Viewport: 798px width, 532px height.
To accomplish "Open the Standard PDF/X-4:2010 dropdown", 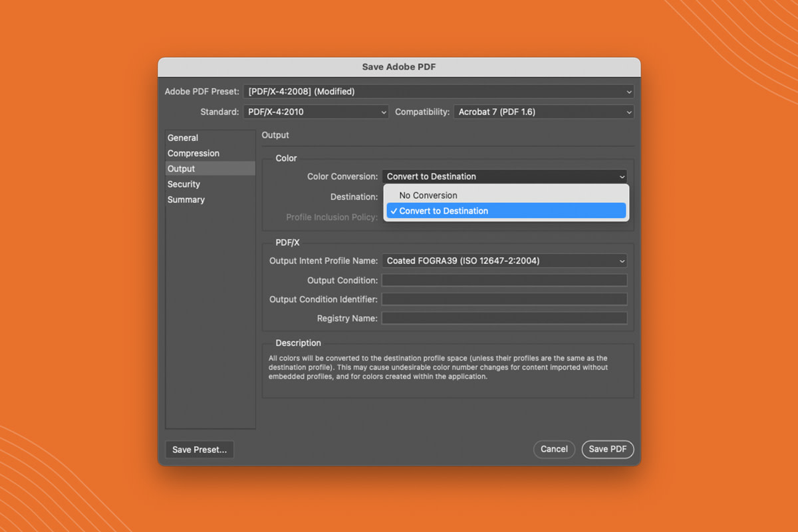I will tap(315, 112).
